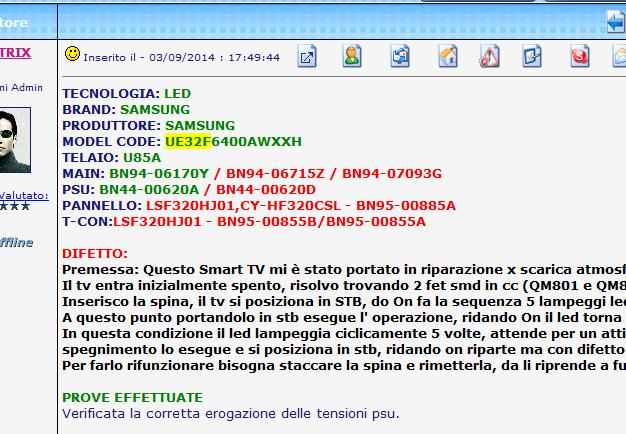Open post in new window icon
626x434 pixels.
tap(307, 57)
